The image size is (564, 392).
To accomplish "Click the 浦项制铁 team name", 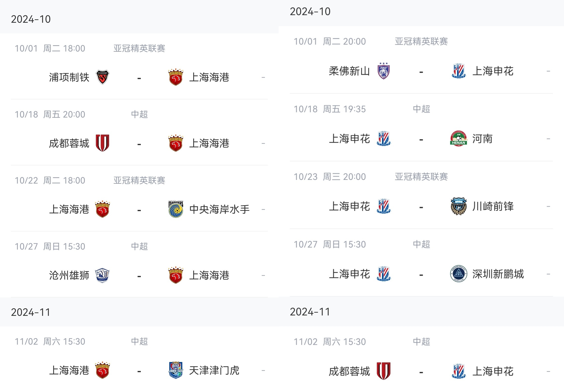I will point(69,77).
